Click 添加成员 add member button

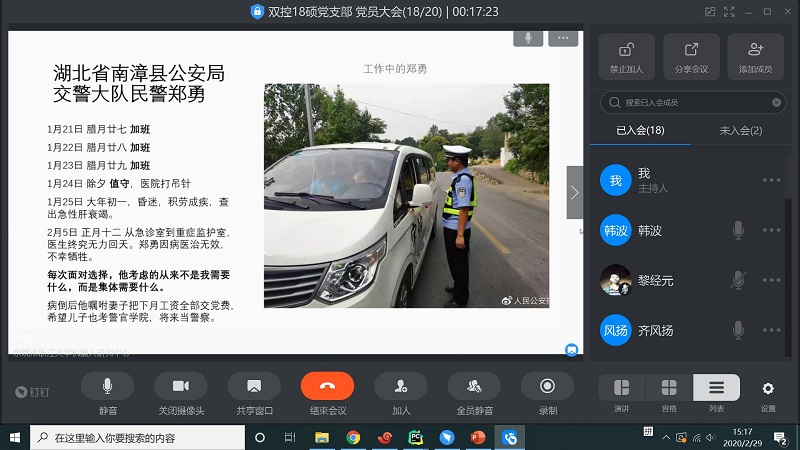click(756, 57)
